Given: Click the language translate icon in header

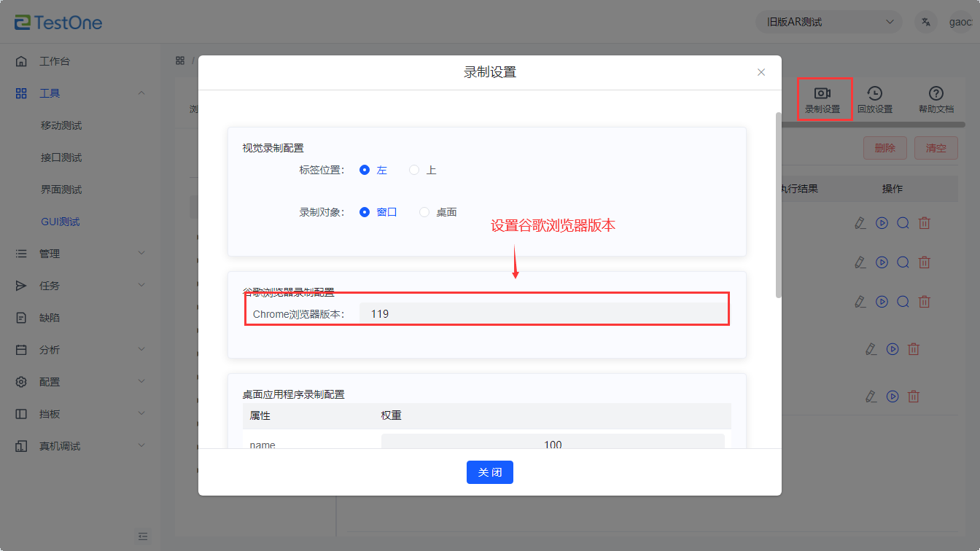Looking at the screenshot, I should (926, 22).
